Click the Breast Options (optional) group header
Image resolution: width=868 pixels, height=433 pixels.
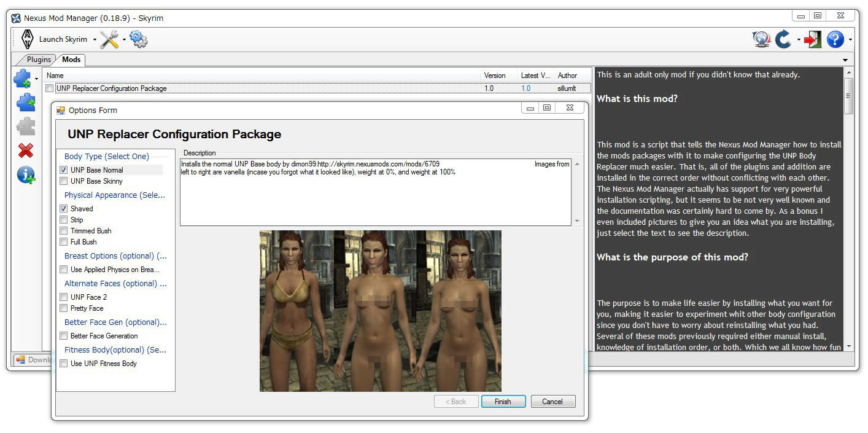(x=115, y=256)
